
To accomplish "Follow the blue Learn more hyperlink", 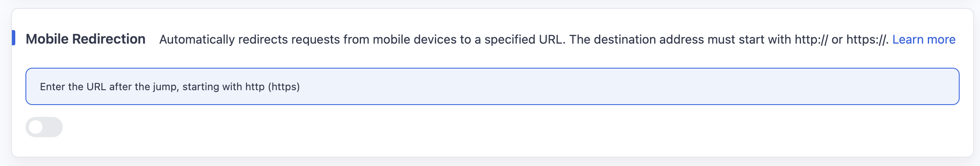I will click(924, 39).
